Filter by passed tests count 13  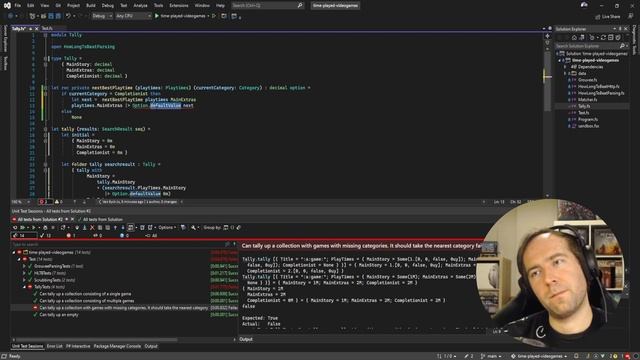(x=45, y=236)
